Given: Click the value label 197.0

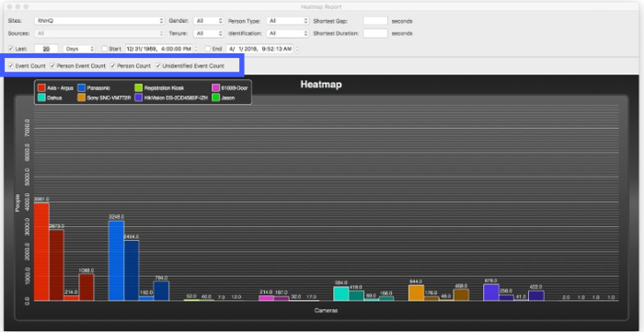Looking at the screenshot, I should [x=282, y=292].
